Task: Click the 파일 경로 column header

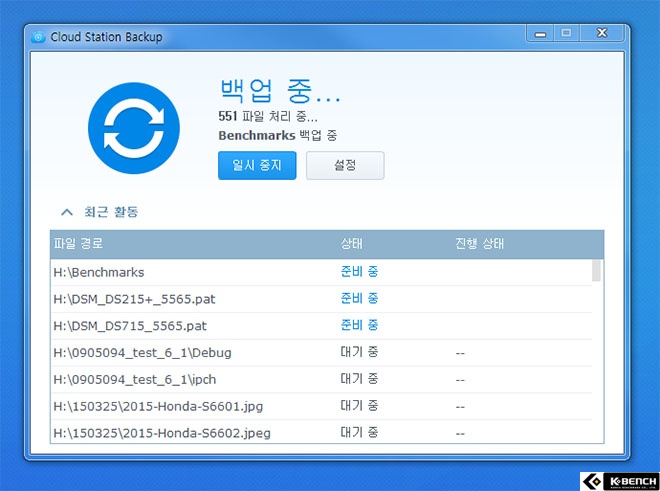Action: (78, 243)
